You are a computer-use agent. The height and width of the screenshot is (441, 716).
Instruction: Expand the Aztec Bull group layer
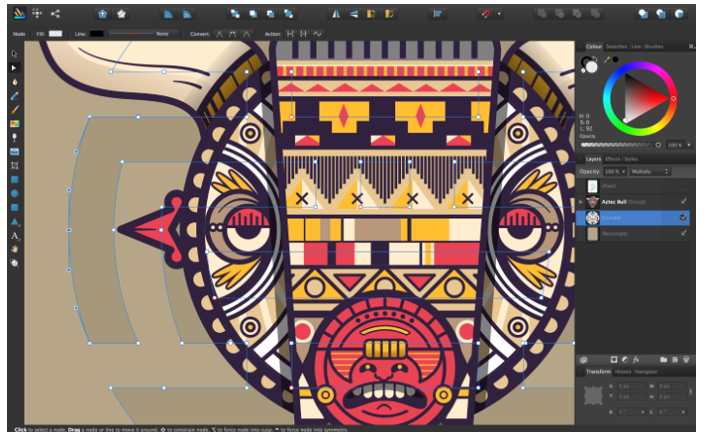tap(581, 201)
